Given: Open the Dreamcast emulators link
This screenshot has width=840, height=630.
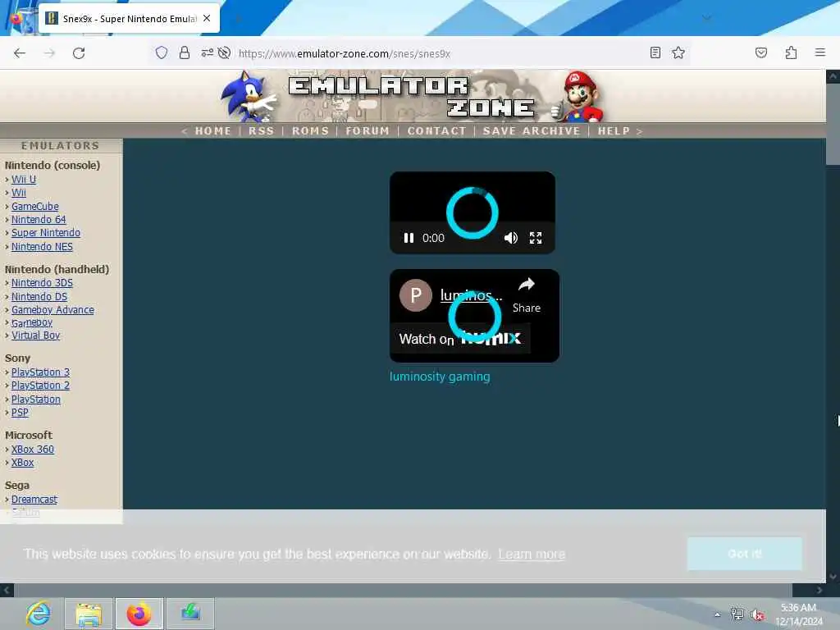Looking at the screenshot, I should tap(34, 500).
